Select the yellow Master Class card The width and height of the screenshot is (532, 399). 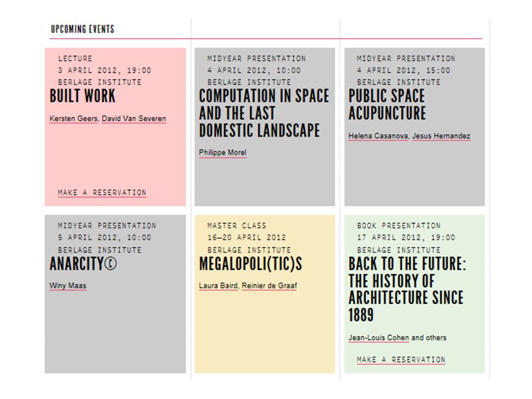coord(265,294)
